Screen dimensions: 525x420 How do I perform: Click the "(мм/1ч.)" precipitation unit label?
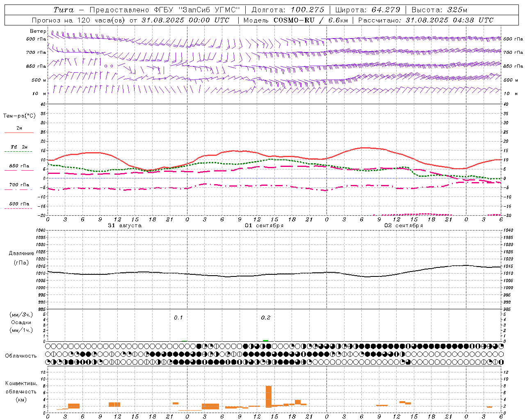tap(21, 330)
